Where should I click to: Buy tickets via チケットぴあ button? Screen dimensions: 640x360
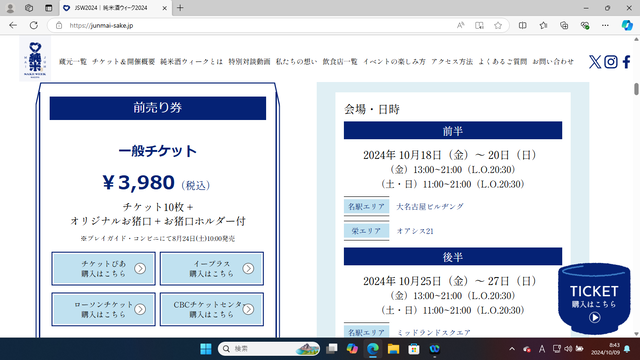[x=103, y=269]
